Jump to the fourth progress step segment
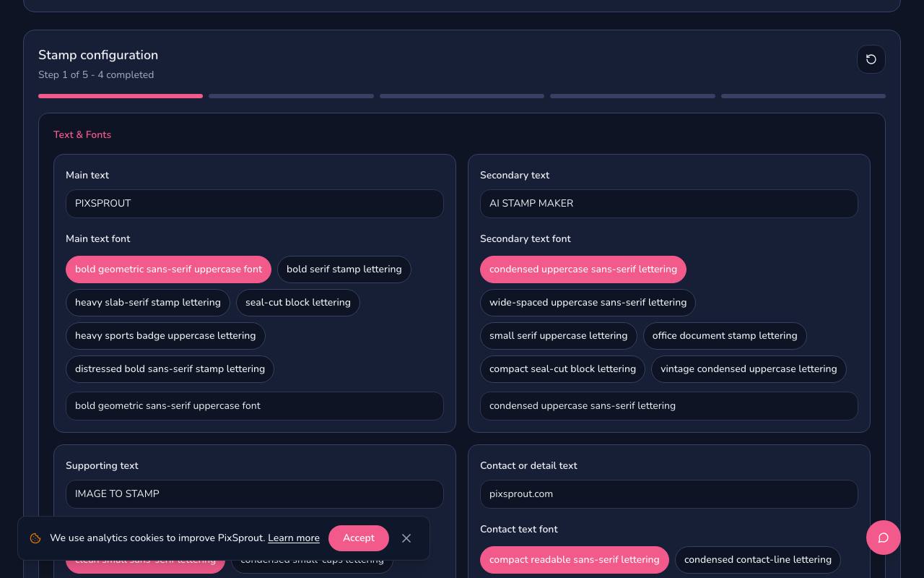Screen dimensions: 924x578 (632, 96)
